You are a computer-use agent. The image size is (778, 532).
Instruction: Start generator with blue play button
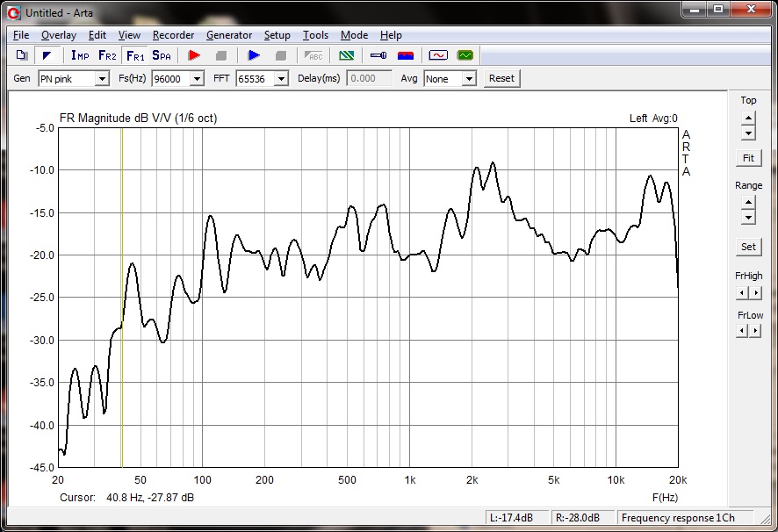point(254,55)
